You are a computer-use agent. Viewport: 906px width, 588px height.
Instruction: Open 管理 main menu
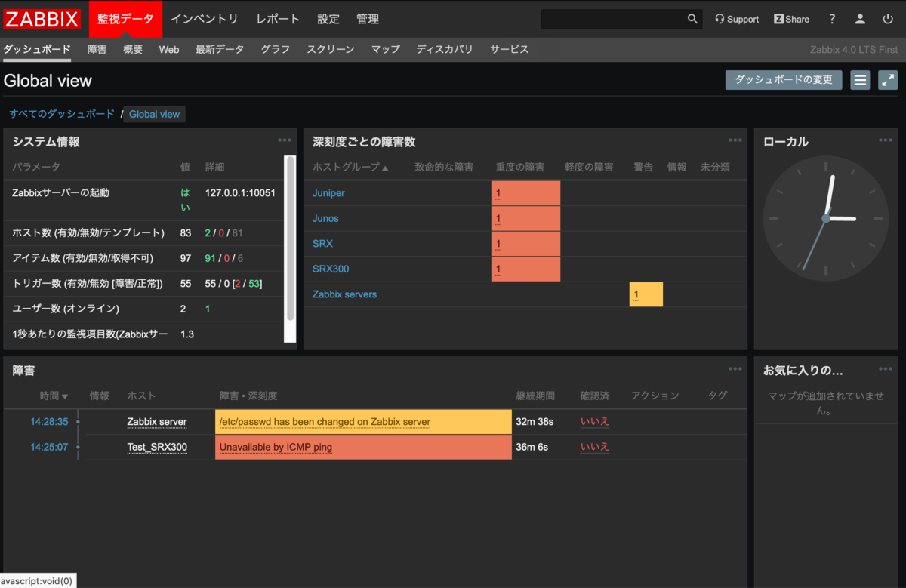click(x=368, y=19)
